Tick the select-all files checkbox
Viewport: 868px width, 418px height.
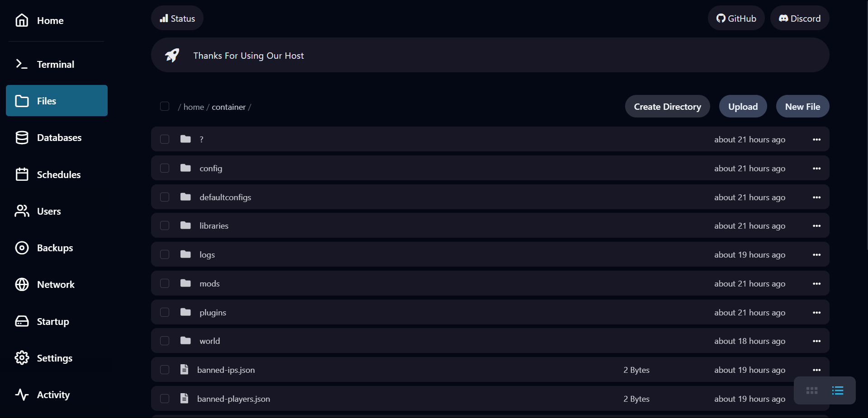pyautogui.click(x=165, y=107)
